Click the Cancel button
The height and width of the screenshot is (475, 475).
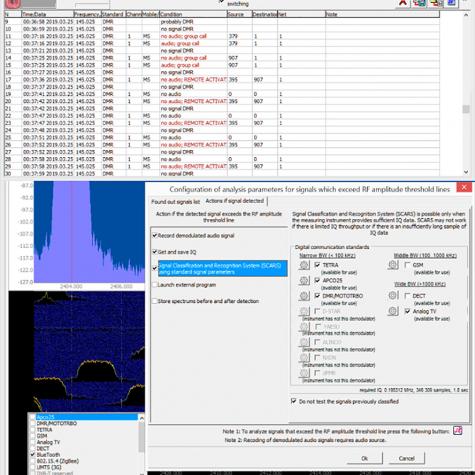pos(407,458)
